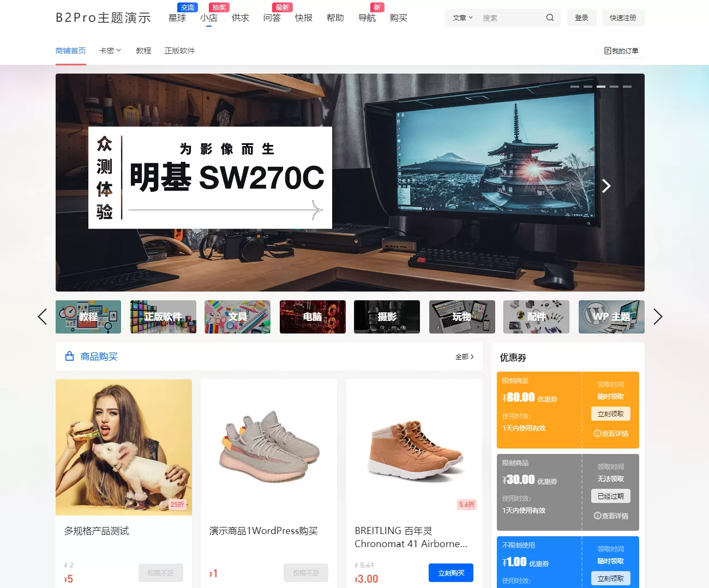View details of the ¥80 coupon

point(611,434)
